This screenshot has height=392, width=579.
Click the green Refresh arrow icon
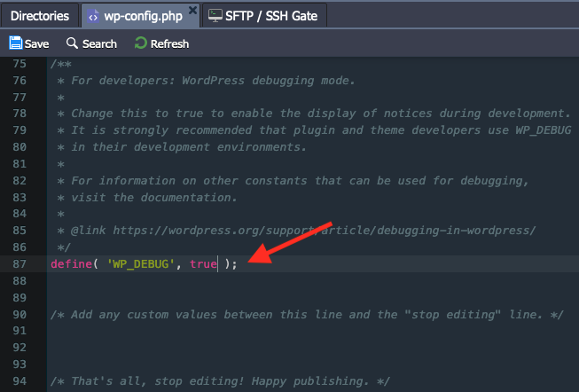tap(141, 43)
